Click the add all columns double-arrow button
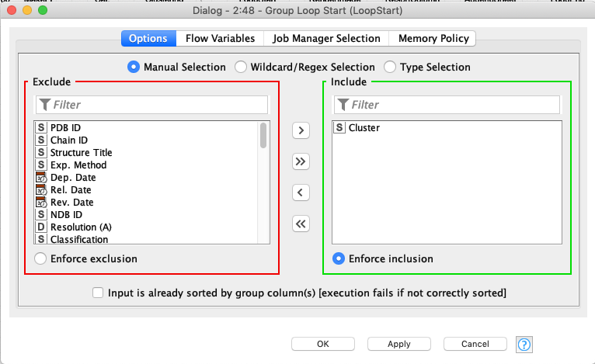 tap(301, 161)
